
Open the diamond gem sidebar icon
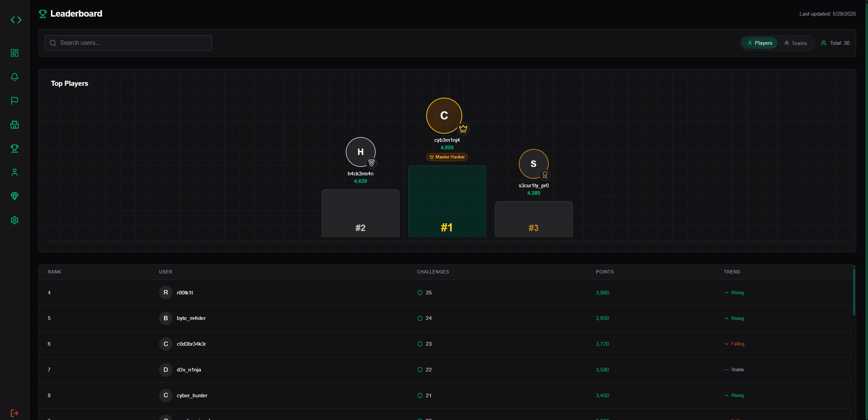click(15, 196)
